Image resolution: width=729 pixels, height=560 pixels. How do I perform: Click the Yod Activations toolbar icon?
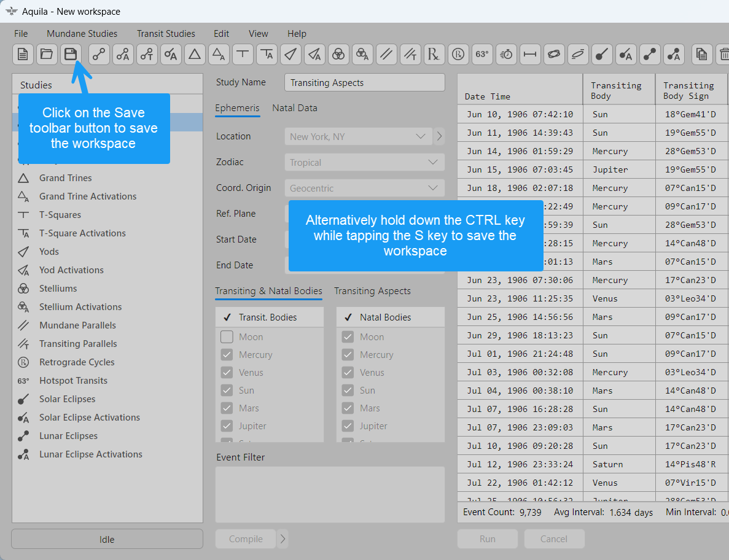click(x=314, y=55)
